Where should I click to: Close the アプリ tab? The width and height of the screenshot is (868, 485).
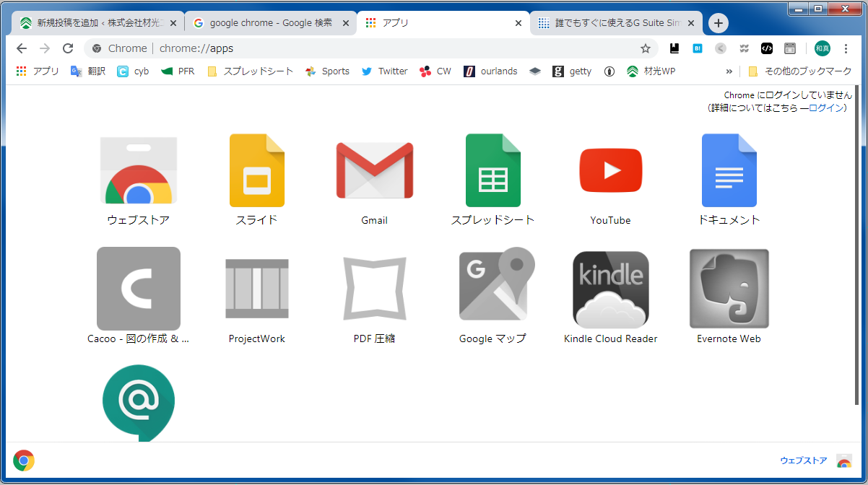518,23
